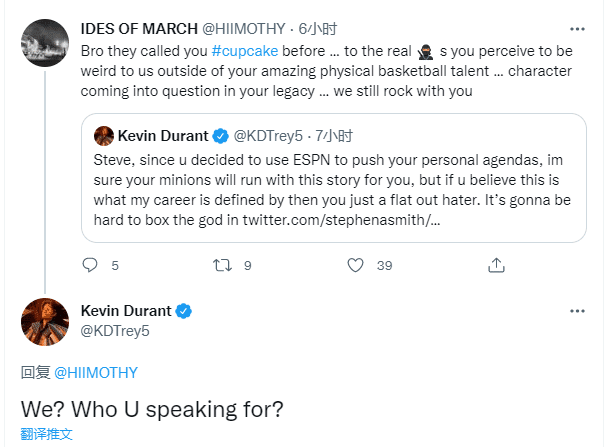Image resolution: width=606 pixels, height=447 pixels.
Task: Open Kevin Durant's large profile avatar
Action: click(x=43, y=320)
